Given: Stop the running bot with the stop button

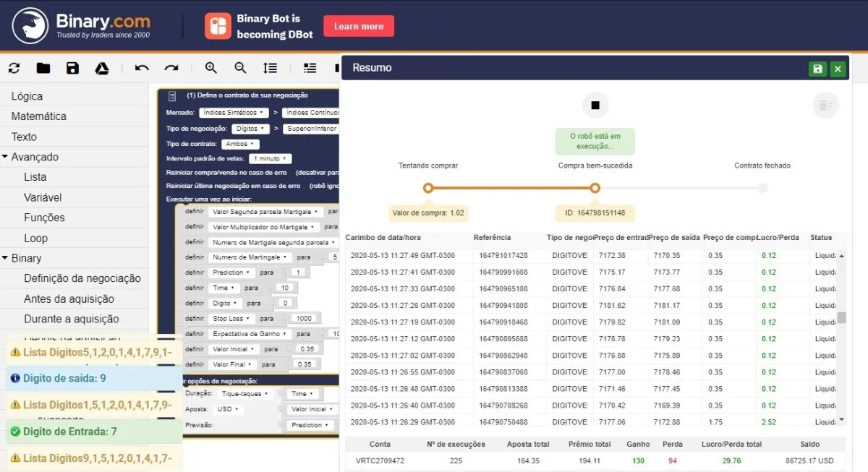Looking at the screenshot, I should [595, 106].
